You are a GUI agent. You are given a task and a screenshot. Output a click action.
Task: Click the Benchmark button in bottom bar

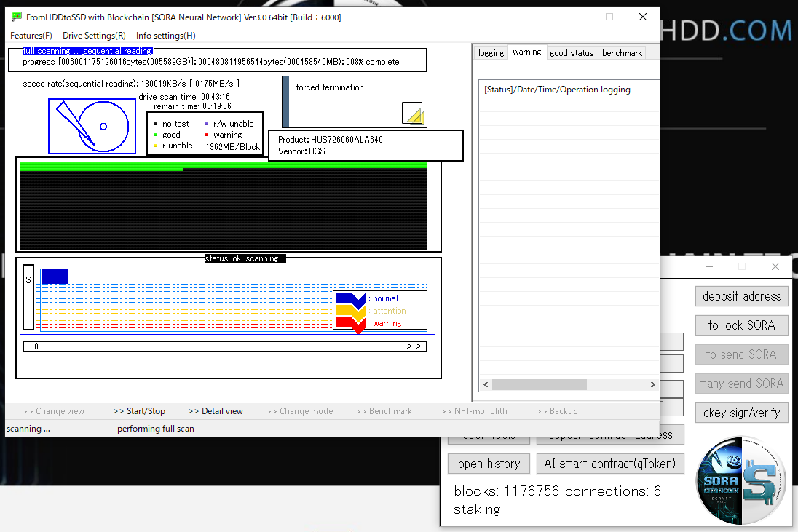point(384,411)
